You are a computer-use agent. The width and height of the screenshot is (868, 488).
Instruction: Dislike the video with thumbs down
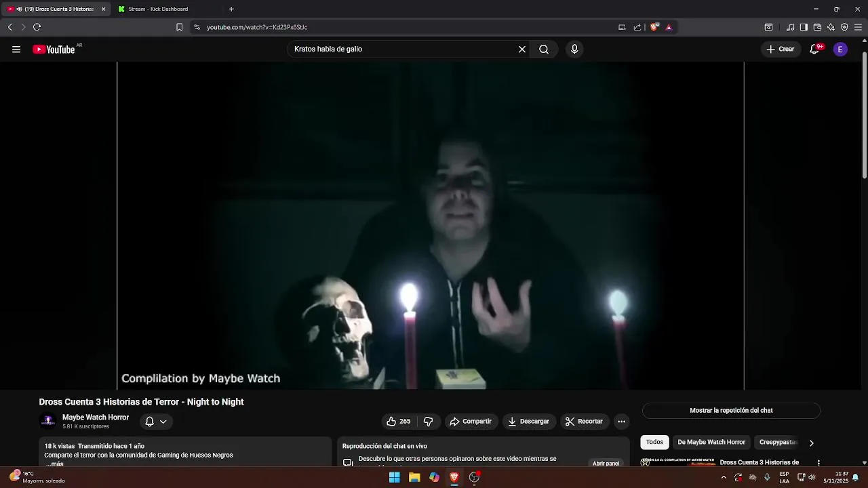pos(428,422)
